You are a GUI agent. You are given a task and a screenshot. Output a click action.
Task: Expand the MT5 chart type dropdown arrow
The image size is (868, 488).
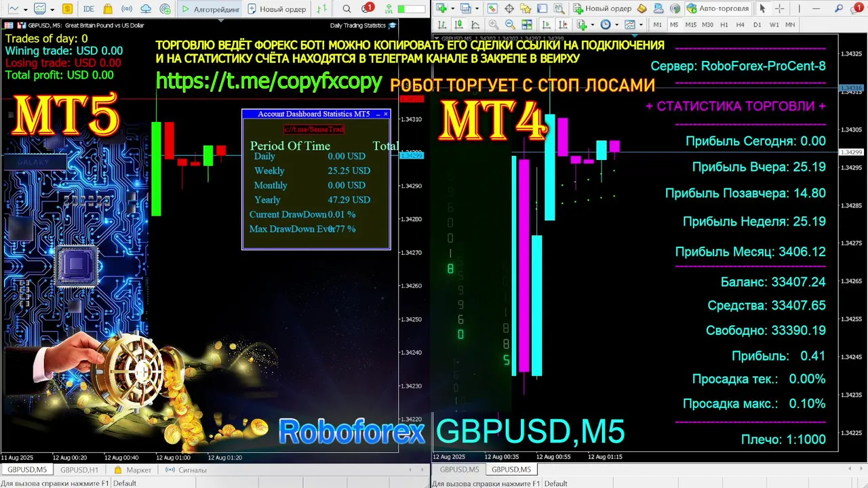[26, 9]
